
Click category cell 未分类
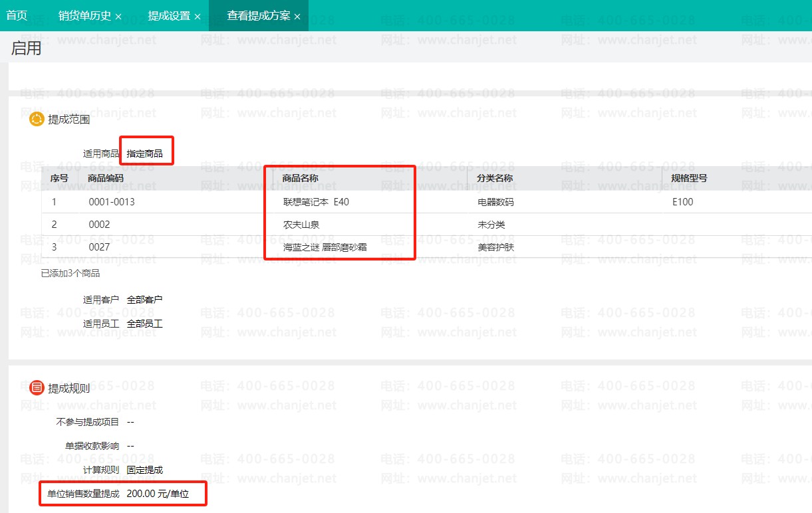(x=491, y=225)
